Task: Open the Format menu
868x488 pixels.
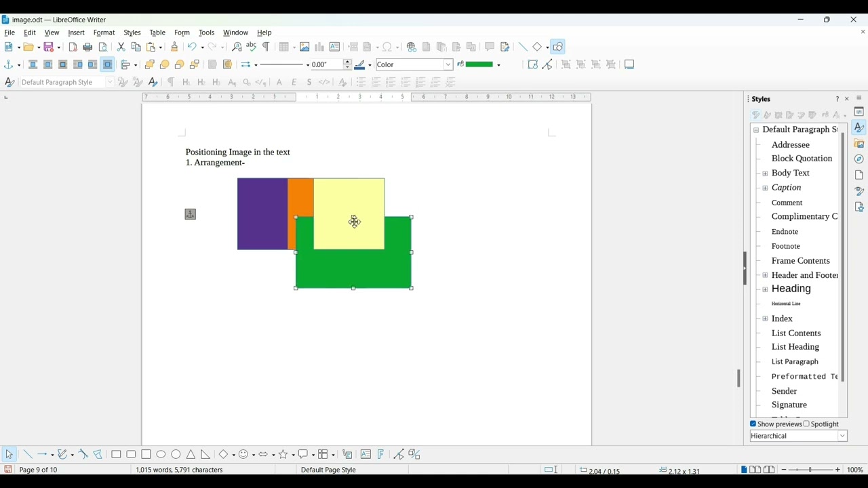Action: (104, 33)
